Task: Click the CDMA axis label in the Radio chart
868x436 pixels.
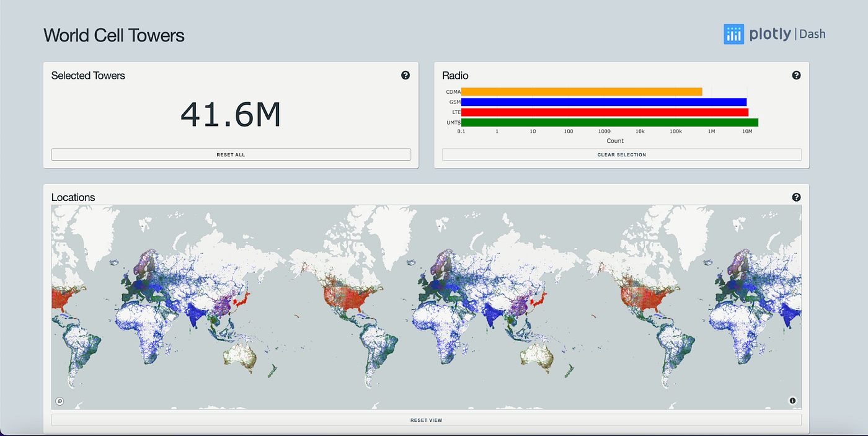Action: 453,91
